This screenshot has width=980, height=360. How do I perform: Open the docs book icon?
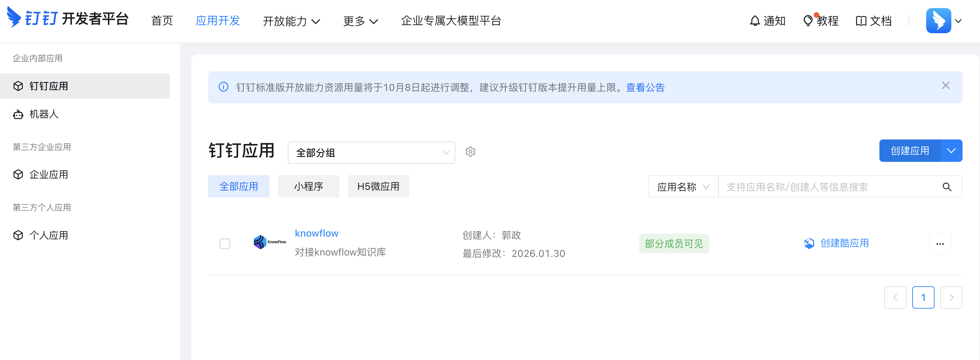click(x=861, y=21)
